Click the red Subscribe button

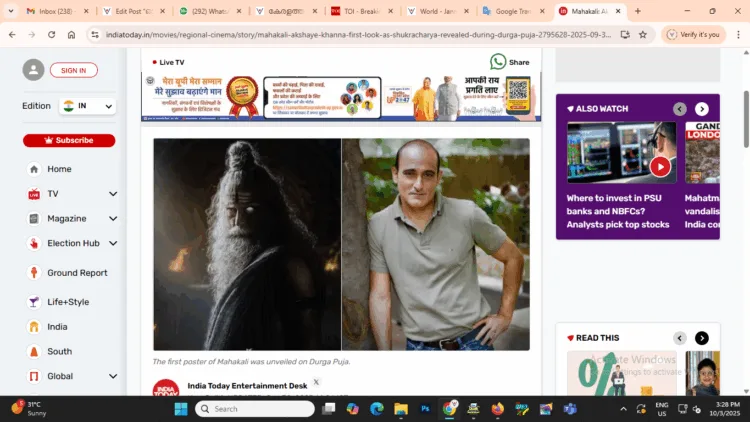tap(69, 140)
